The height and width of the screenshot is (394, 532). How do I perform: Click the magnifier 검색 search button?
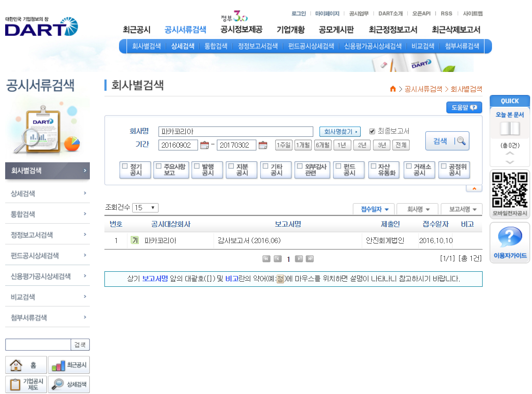pos(447,141)
